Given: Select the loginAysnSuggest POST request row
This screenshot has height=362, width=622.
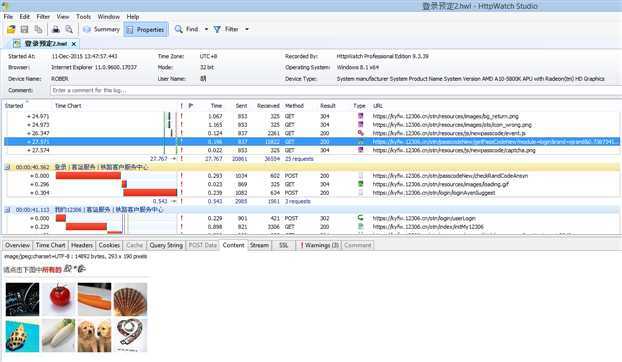Looking at the screenshot, I should (x=312, y=193).
